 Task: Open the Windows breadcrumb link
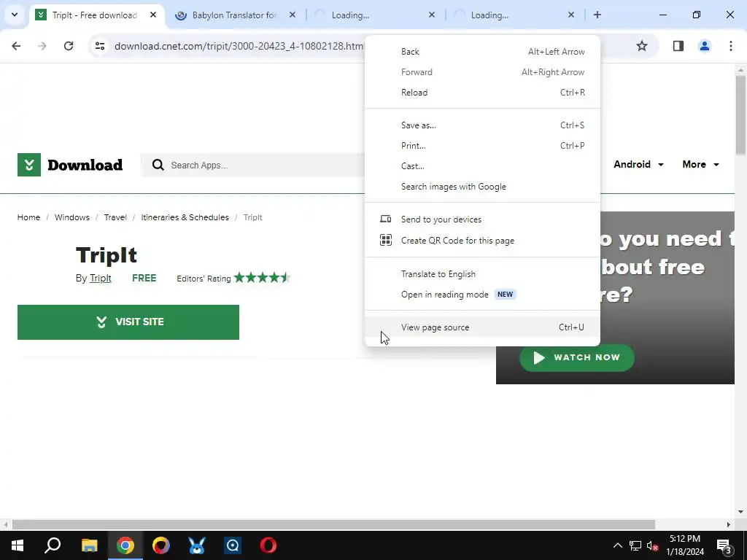pyautogui.click(x=72, y=217)
